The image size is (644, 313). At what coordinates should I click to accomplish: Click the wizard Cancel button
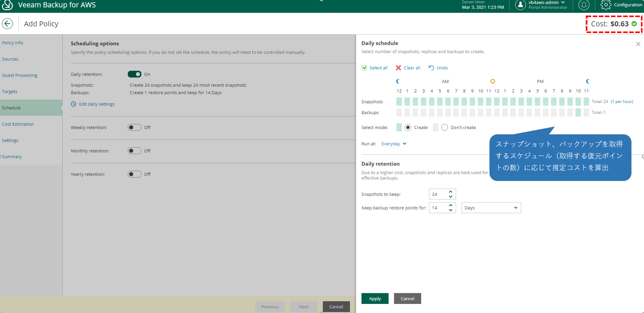click(336, 307)
